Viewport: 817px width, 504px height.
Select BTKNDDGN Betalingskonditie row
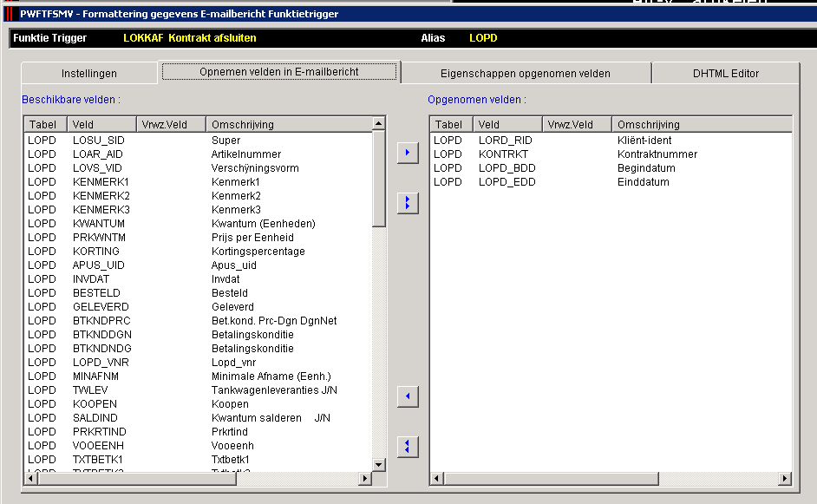click(198, 335)
